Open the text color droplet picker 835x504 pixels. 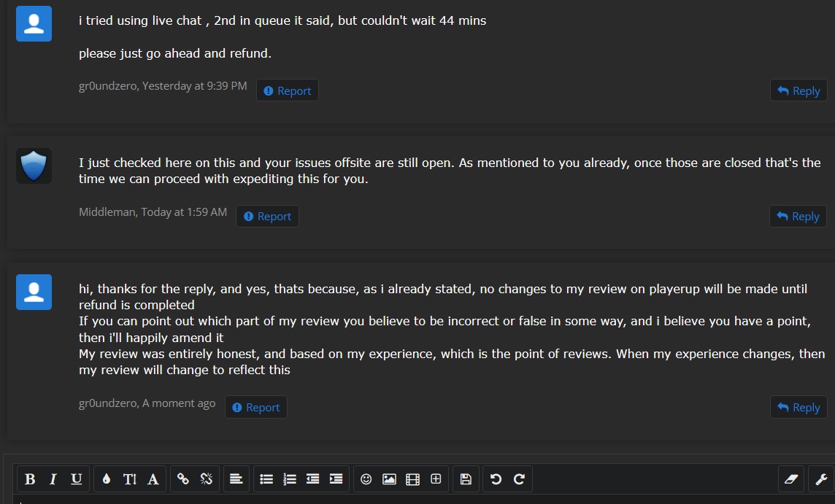point(107,479)
